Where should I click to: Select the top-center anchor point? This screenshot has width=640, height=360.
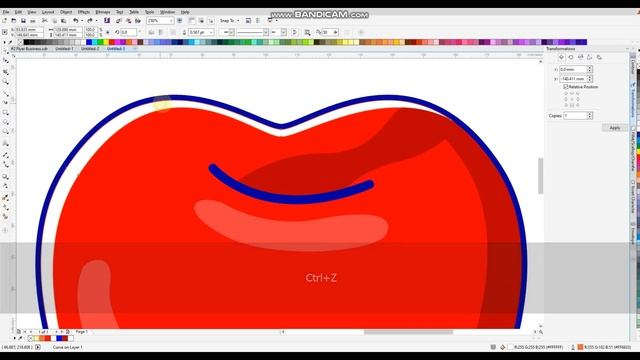572,94
